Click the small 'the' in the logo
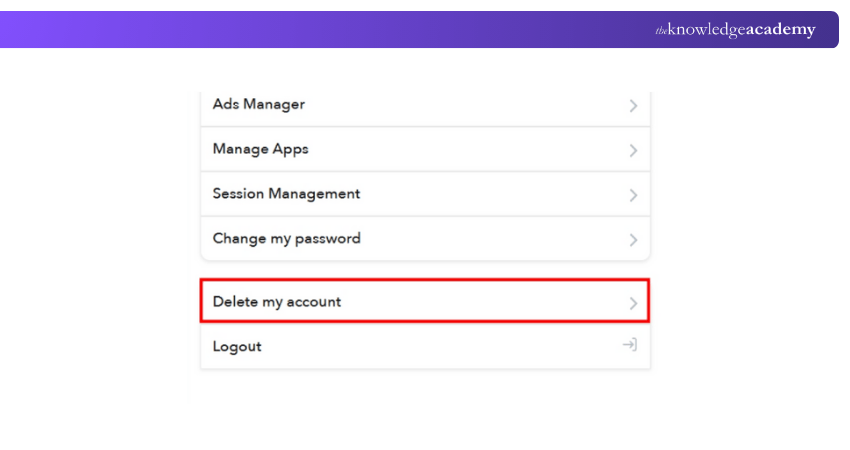Image resolution: width=850 pixels, height=450 pixels. 661,31
